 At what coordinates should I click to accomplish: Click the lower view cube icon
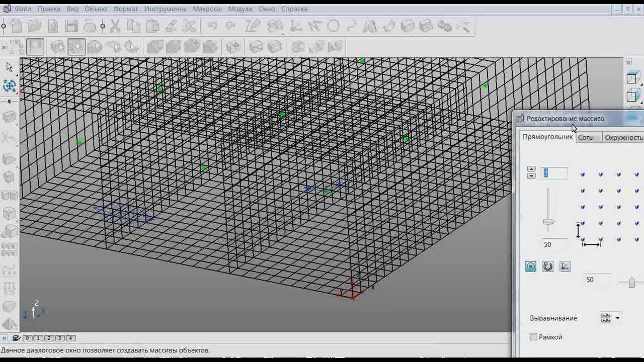[x=633, y=96]
